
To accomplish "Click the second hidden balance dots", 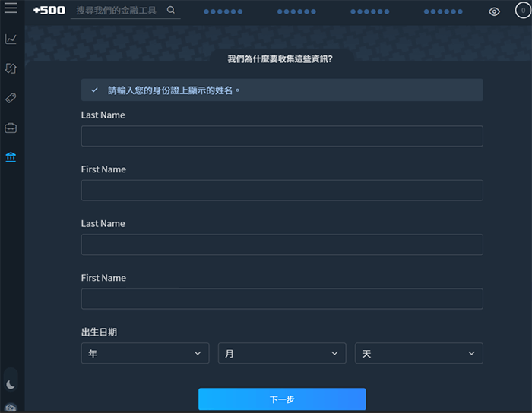I will coord(296,11).
